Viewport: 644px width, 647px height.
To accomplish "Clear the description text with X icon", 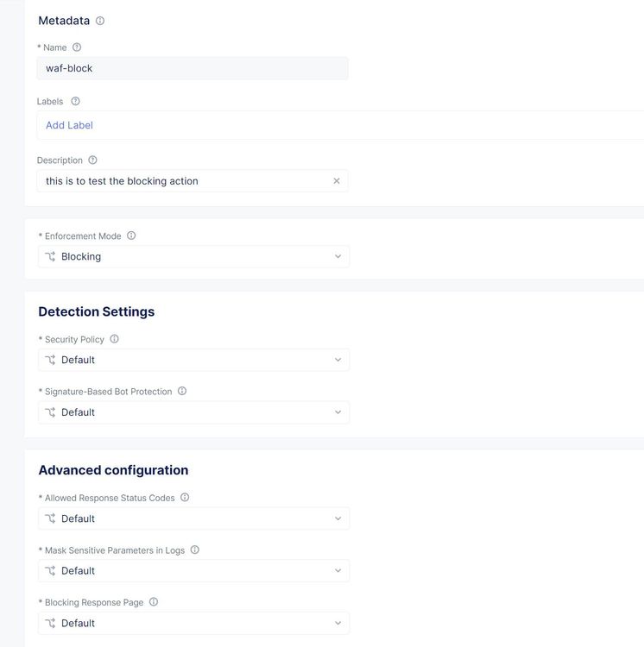I will (x=337, y=181).
